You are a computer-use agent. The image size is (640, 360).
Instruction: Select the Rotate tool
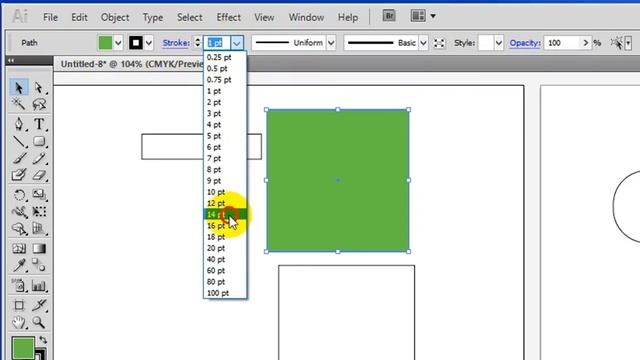click(19, 195)
